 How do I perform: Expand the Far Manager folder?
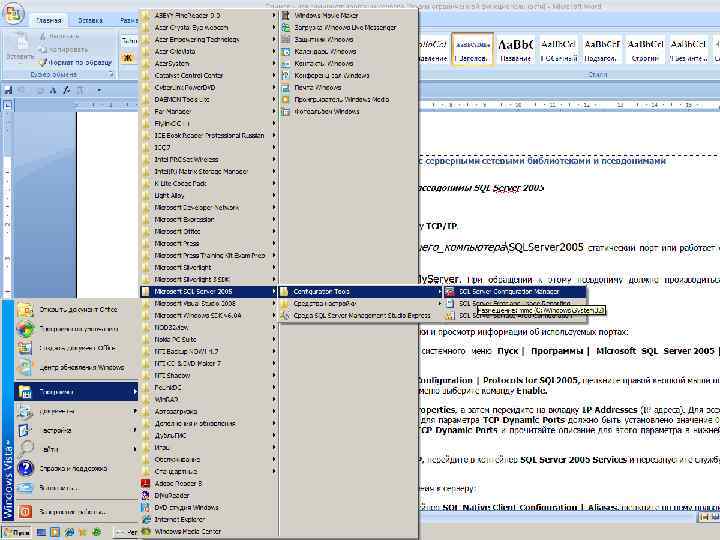pos(209,111)
